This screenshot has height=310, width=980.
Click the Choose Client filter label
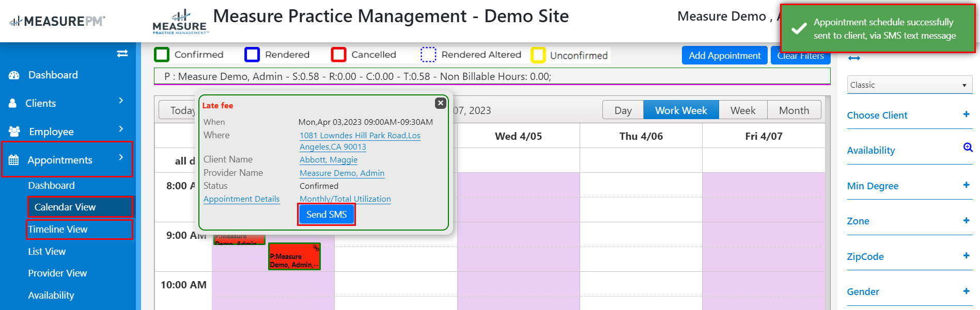click(877, 116)
